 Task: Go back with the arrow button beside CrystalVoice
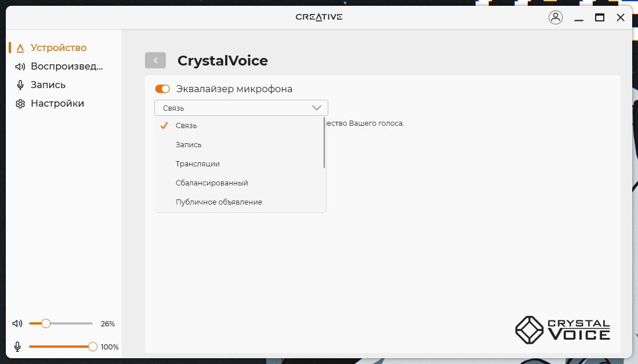[155, 60]
